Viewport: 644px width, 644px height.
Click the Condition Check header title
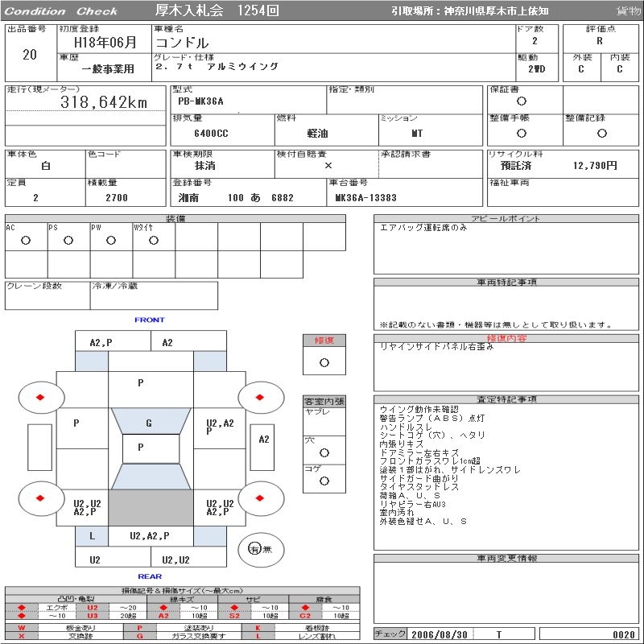tap(61, 11)
